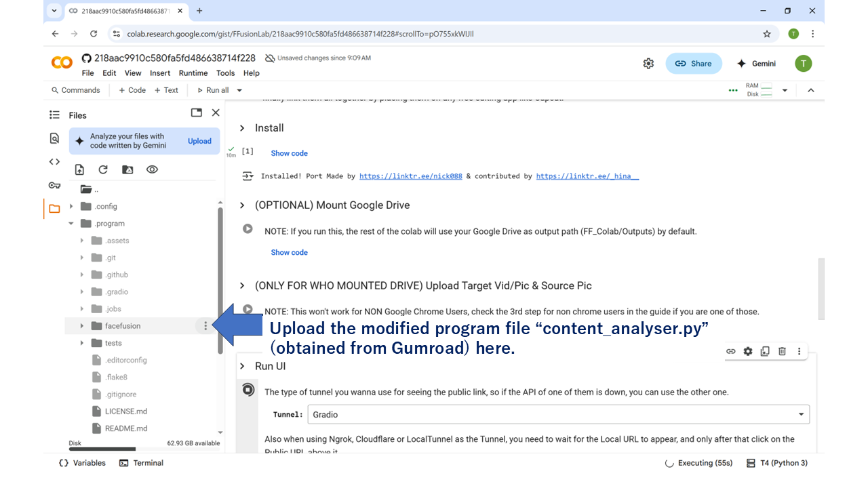This screenshot has height=488, width=868.
Task: Open the Runtime menu
Action: (x=193, y=73)
